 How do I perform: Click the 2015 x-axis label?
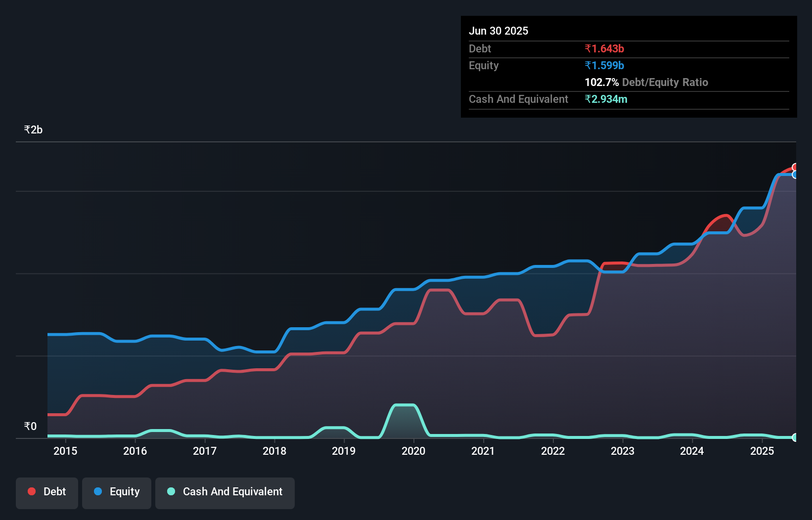pyautogui.click(x=65, y=451)
